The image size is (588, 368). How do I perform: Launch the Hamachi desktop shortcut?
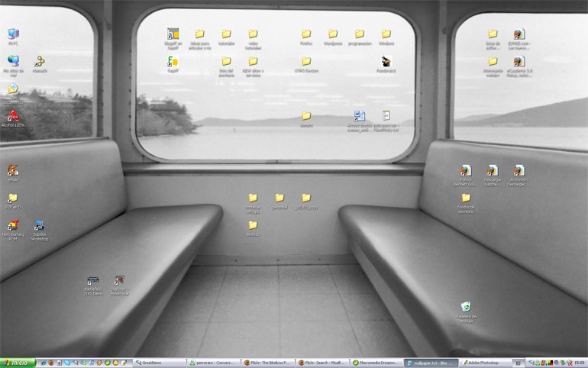(x=40, y=63)
